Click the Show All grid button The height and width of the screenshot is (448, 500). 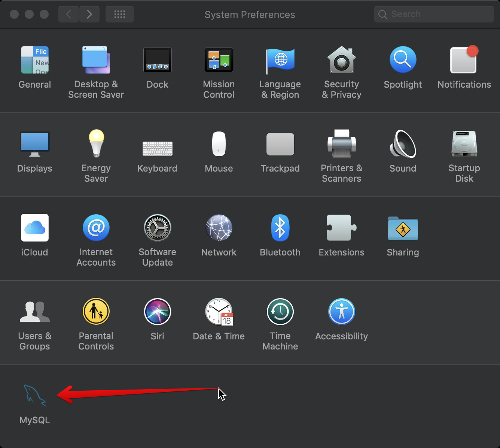pyautogui.click(x=120, y=14)
